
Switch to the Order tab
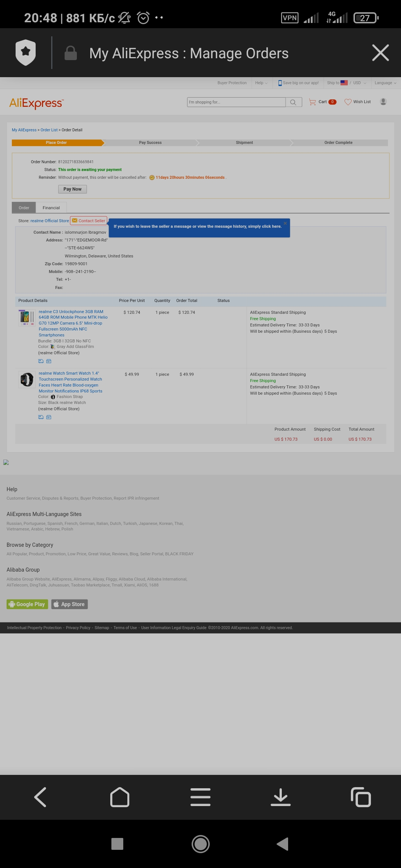point(24,208)
